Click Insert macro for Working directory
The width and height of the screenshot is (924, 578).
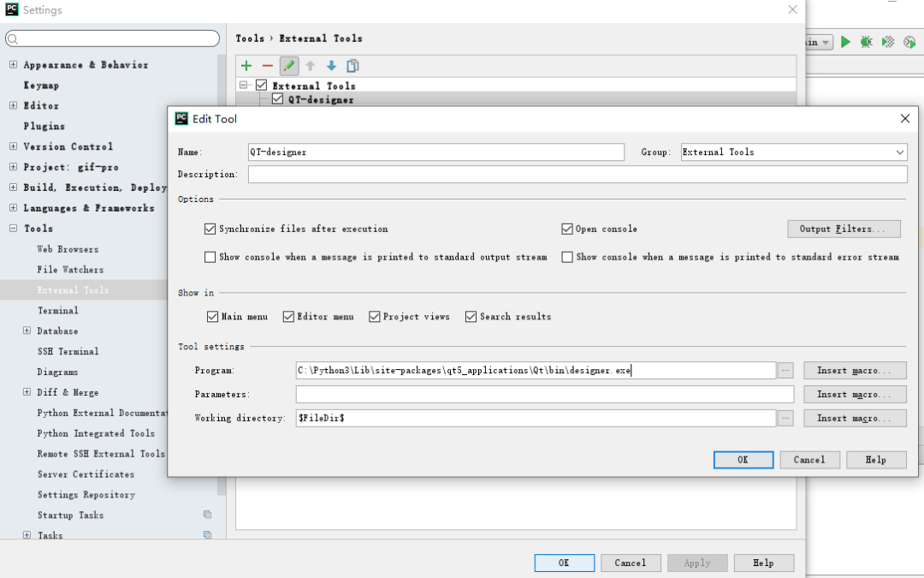(x=855, y=418)
